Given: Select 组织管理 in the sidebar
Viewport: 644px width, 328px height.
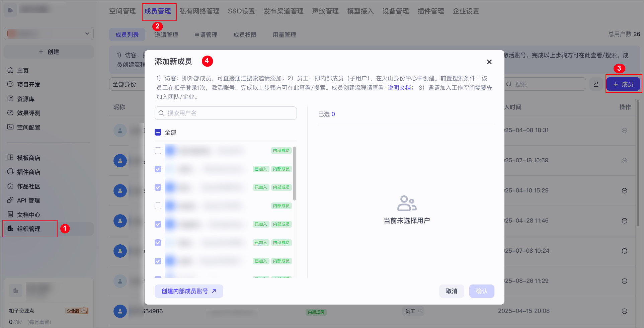Looking at the screenshot, I should pyautogui.click(x=49, y=229).
